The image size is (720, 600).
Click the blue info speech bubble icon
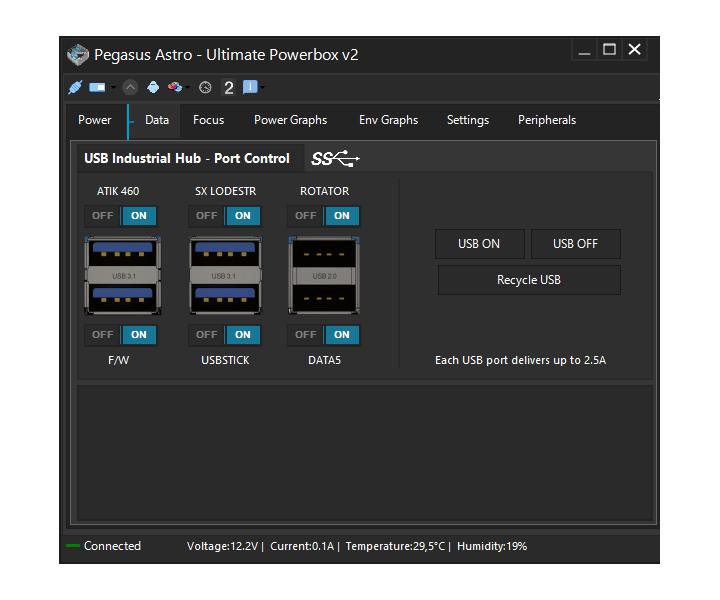tap(249, 87)
